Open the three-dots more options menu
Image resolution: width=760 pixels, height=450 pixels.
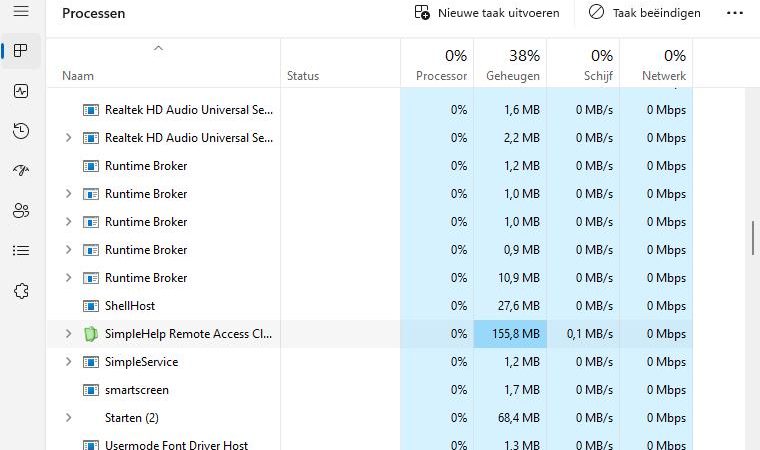coord(735,13)
